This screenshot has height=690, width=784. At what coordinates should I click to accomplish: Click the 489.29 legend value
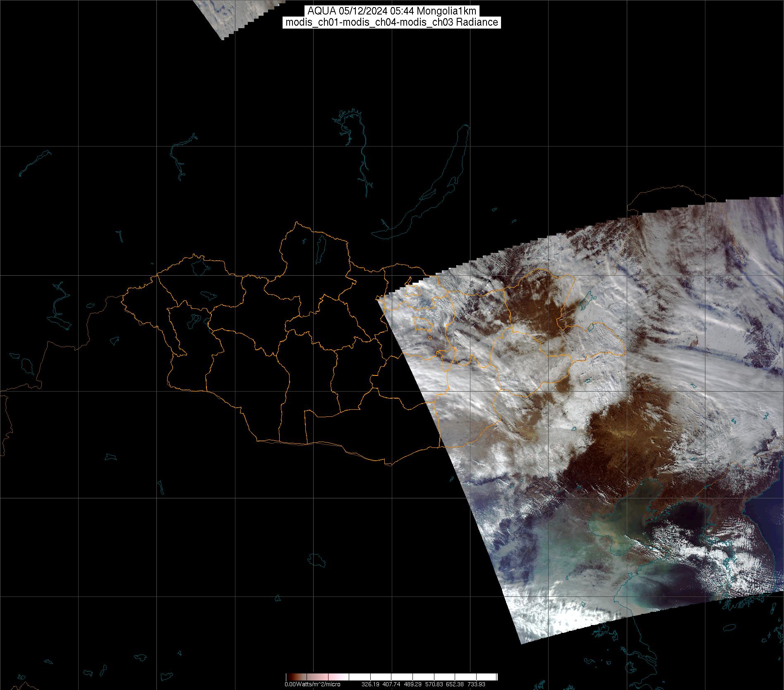(412, 684)
